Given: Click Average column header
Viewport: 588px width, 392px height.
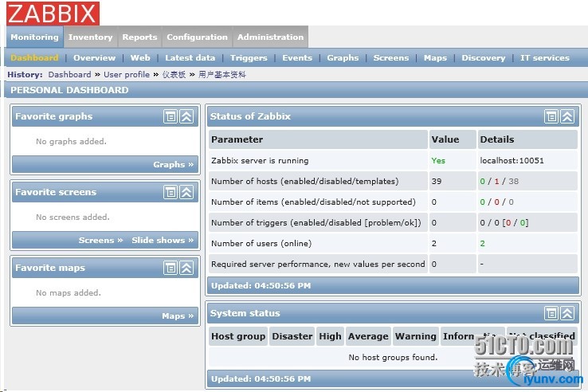Looking at the screenshot, I should [x=368, y=336].
